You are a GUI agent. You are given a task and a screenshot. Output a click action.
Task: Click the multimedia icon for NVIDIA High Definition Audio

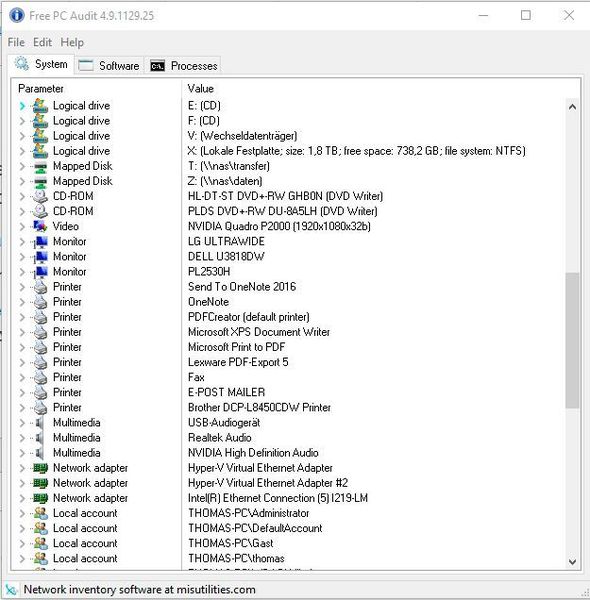[x=39, y=453]
